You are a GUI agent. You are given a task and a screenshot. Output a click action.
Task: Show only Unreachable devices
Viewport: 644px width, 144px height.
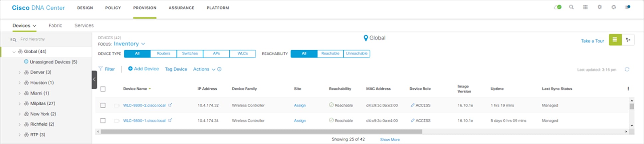[x=356, y=54]
